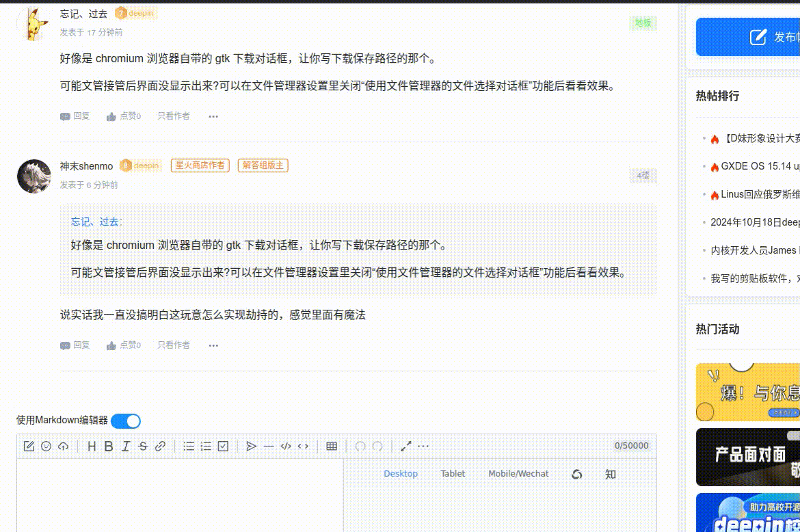Switch preview to Desktop mode
This screenshot has height=532, width=800.
pos(401,474)
